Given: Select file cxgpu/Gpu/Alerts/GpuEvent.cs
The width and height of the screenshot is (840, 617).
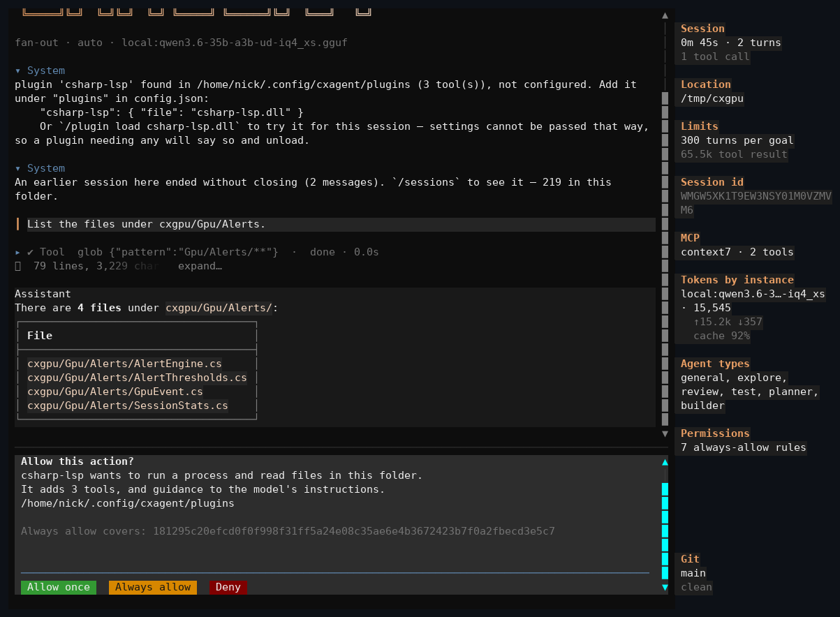Looking at the screenshot, I should pyautogui.click(x=115, y=392).
